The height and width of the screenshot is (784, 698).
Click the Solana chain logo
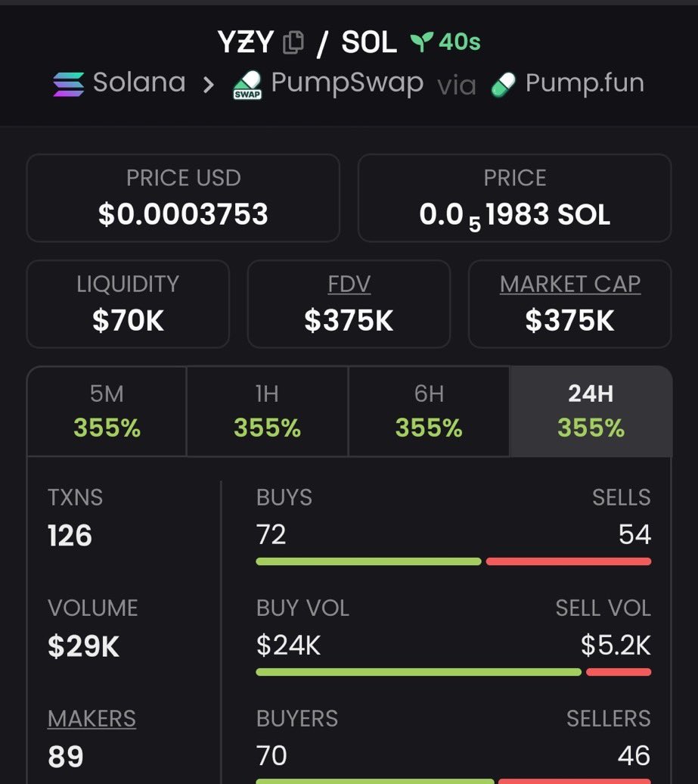coord(69,84)
